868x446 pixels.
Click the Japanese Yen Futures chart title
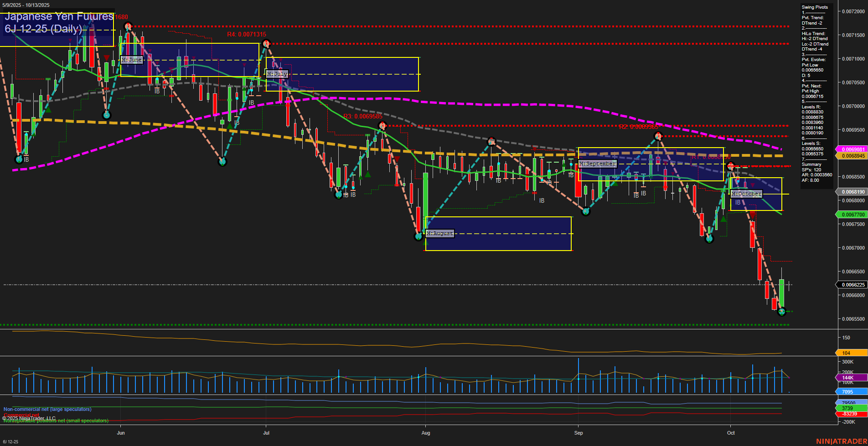[x=57, y=16]
